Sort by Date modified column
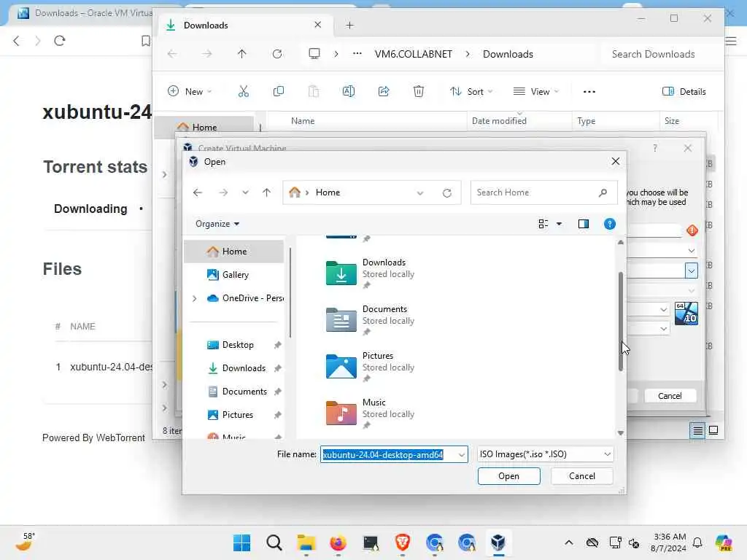This screenshot has width=747, height=560. coord(499,121)
